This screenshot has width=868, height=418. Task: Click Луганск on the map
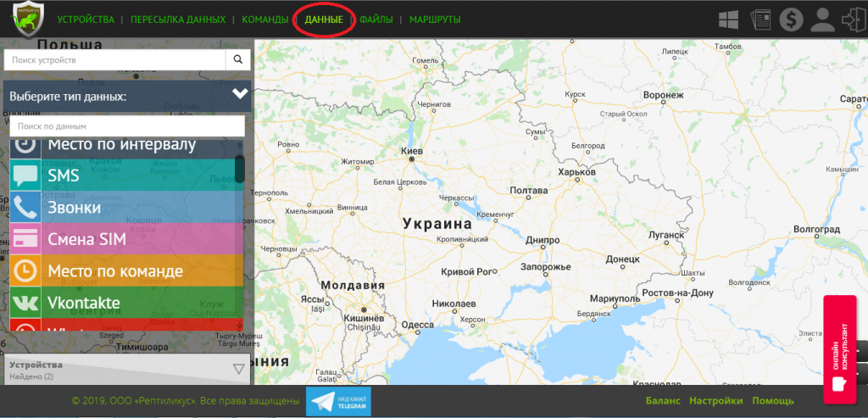coord(665,236)
